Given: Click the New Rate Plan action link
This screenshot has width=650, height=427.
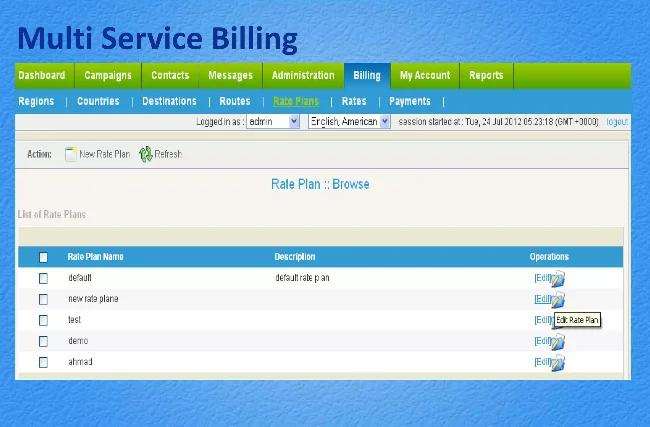Looking at the screenshot, I should pos(104,154).
